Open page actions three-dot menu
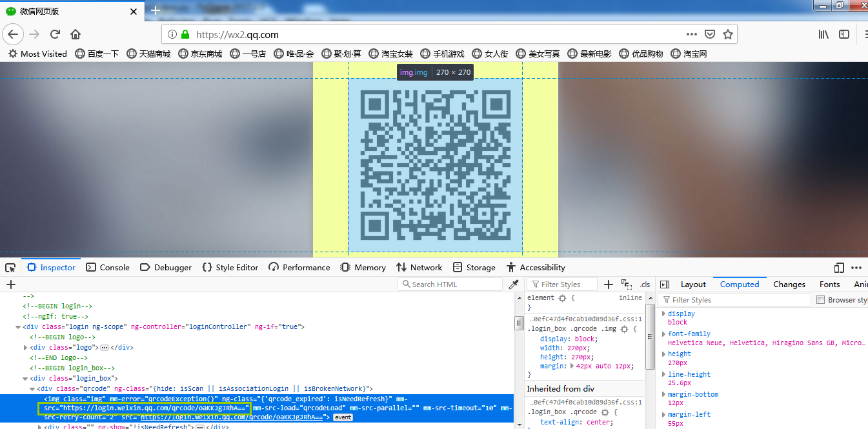The height and width of the screenshot is (429, 868). 692,34
